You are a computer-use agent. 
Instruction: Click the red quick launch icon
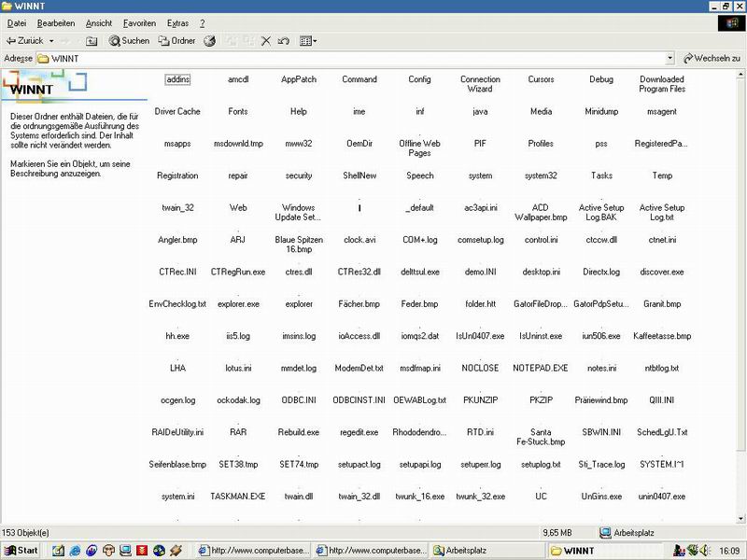142,551
